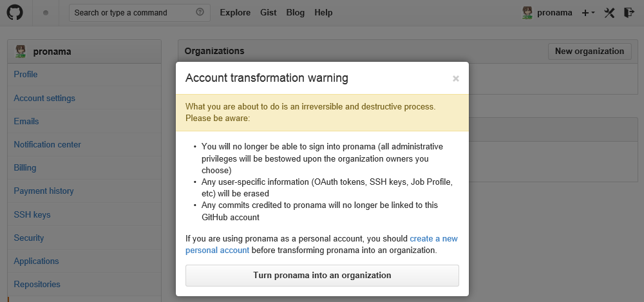Follow the create a new personal account link

click(x=433, y=238)
